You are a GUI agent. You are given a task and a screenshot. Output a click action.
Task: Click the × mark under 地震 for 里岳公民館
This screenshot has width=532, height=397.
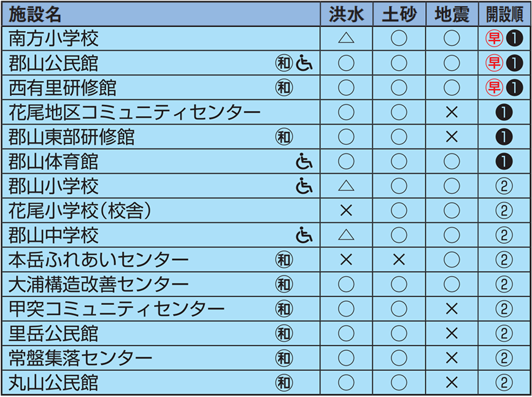pos(452,334)
